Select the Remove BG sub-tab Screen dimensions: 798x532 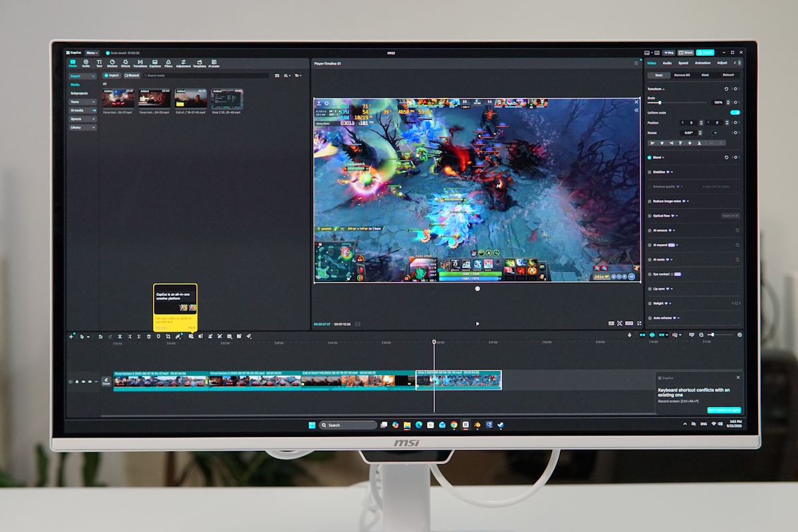(682, 75)
